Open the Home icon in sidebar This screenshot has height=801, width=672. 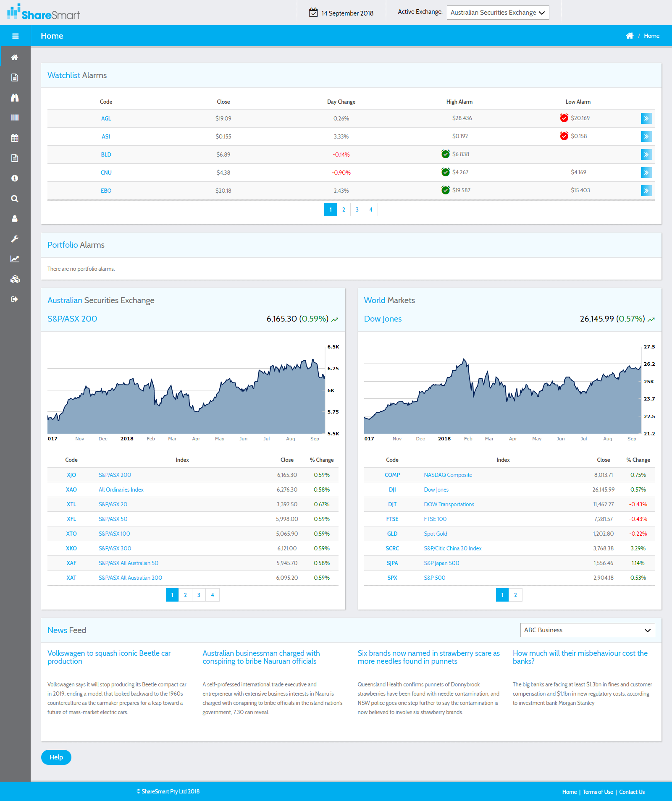point(15,57)
